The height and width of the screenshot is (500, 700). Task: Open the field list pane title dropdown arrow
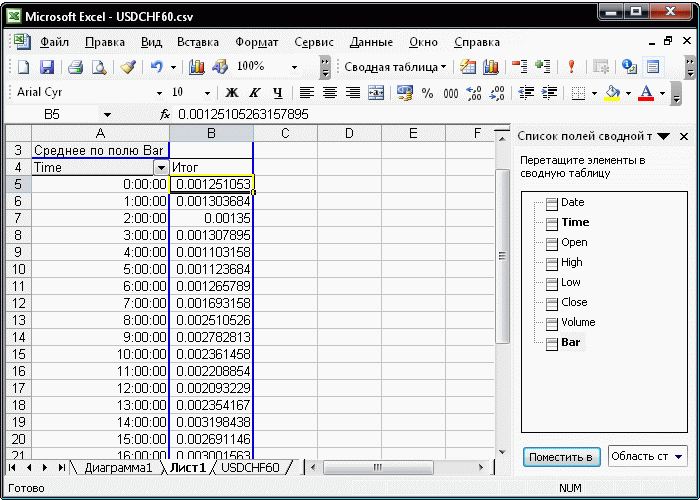click(664, 137)
